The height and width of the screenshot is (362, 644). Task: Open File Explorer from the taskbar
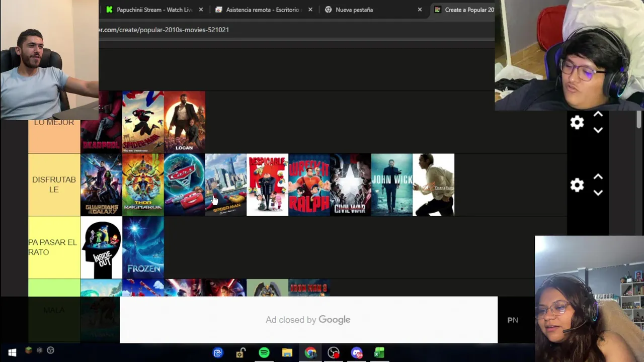pyautogui.click(x=287, y=353)
